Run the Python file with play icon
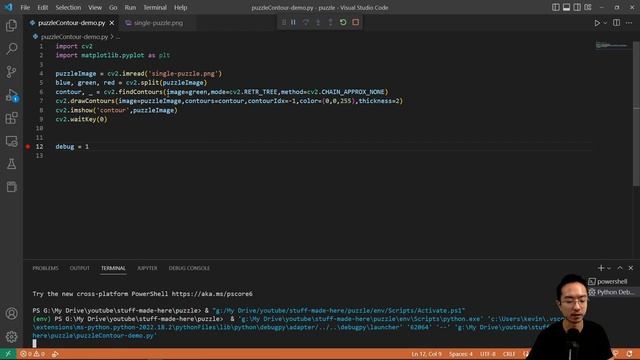Image resolution: width=640 pixels, height=360 pixels. tap(597, 23)
